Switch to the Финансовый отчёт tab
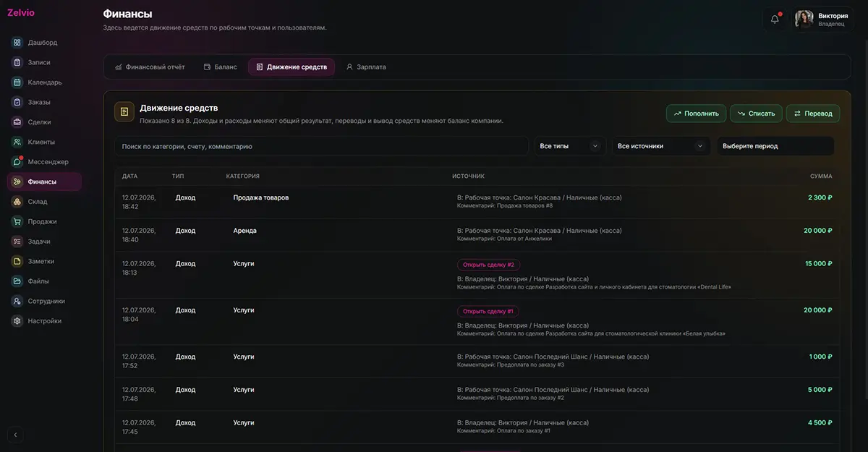The image size is (868, 452). [150, 67]
